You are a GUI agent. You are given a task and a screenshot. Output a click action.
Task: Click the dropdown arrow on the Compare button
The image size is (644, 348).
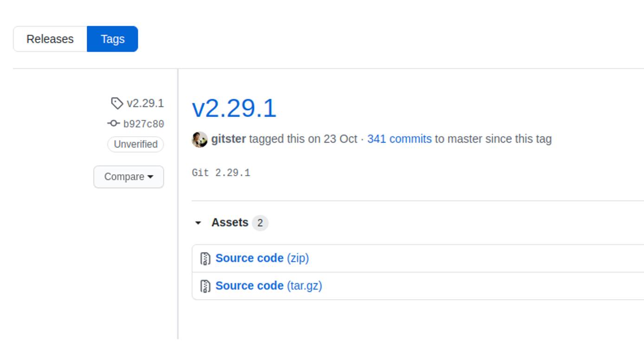coord(149,177)
